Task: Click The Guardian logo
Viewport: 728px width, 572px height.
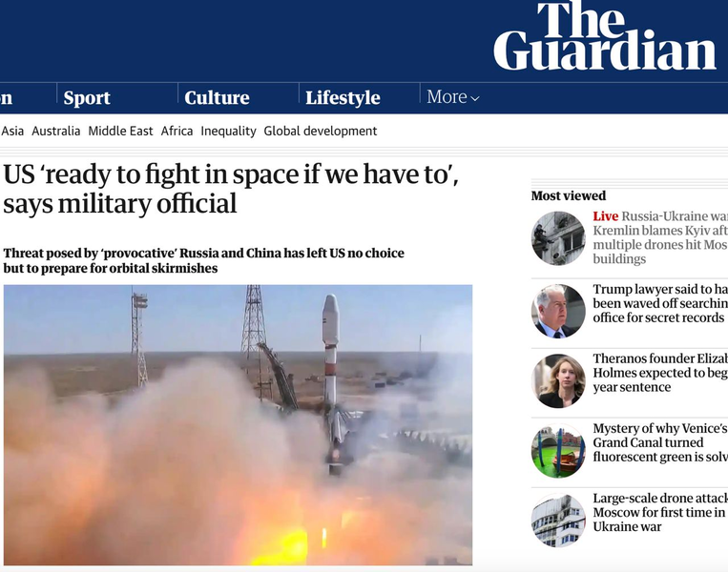Action: tap(605, 36)
